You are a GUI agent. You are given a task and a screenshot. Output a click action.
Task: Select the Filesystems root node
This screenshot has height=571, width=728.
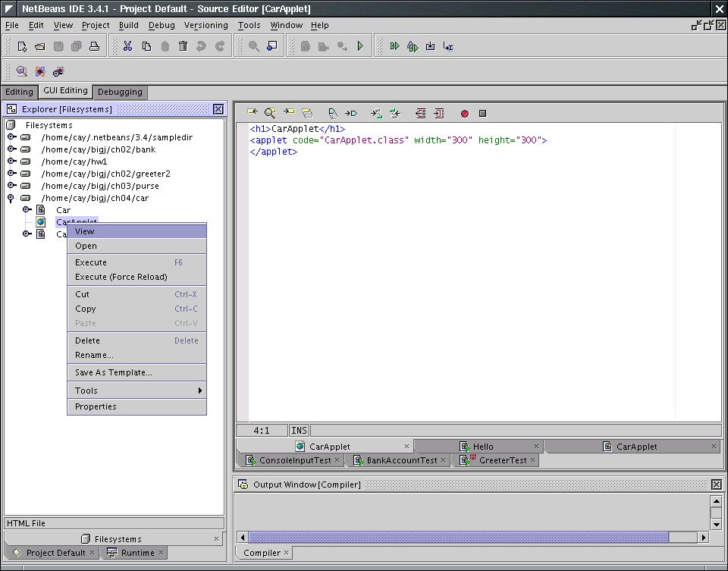[x=49, y=125]
